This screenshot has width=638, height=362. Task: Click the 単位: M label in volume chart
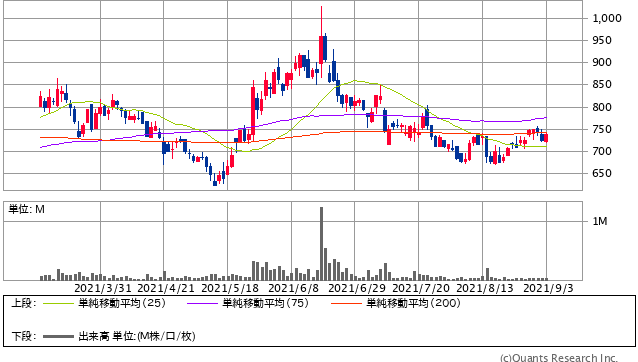(26, 209)
